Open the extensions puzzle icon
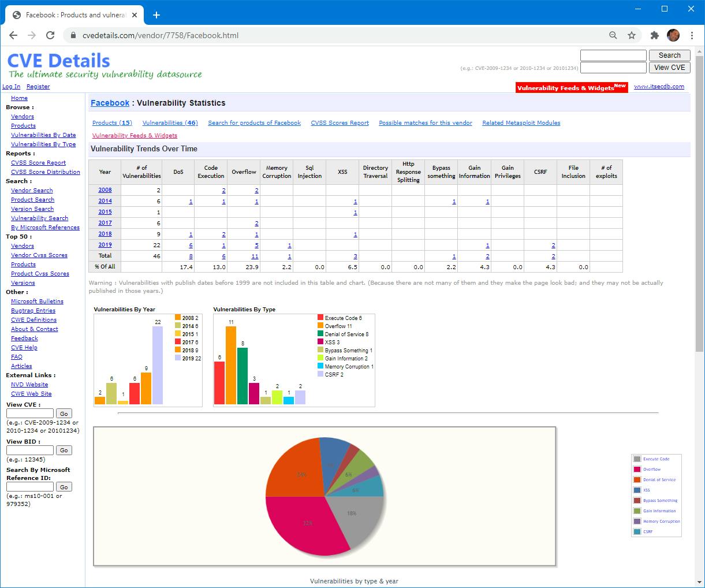This screenshot has height=588, width=705. click(x=655, y=35)
